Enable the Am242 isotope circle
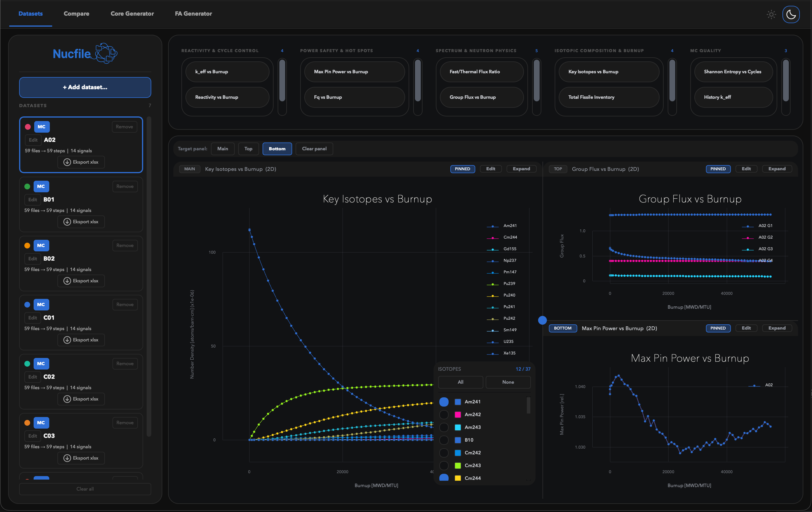Viewport: 812px width, 512px height. [x=444, y=415]
